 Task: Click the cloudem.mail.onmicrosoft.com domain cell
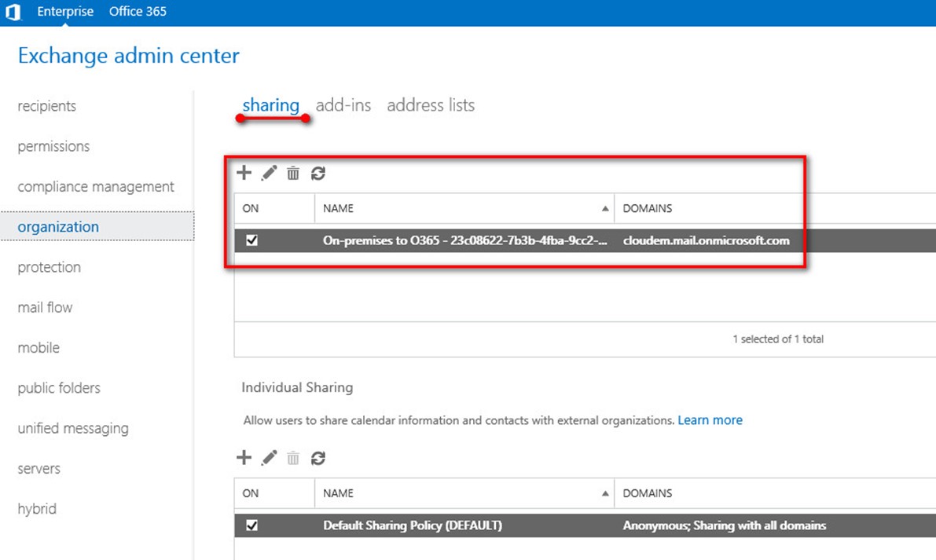707,240
